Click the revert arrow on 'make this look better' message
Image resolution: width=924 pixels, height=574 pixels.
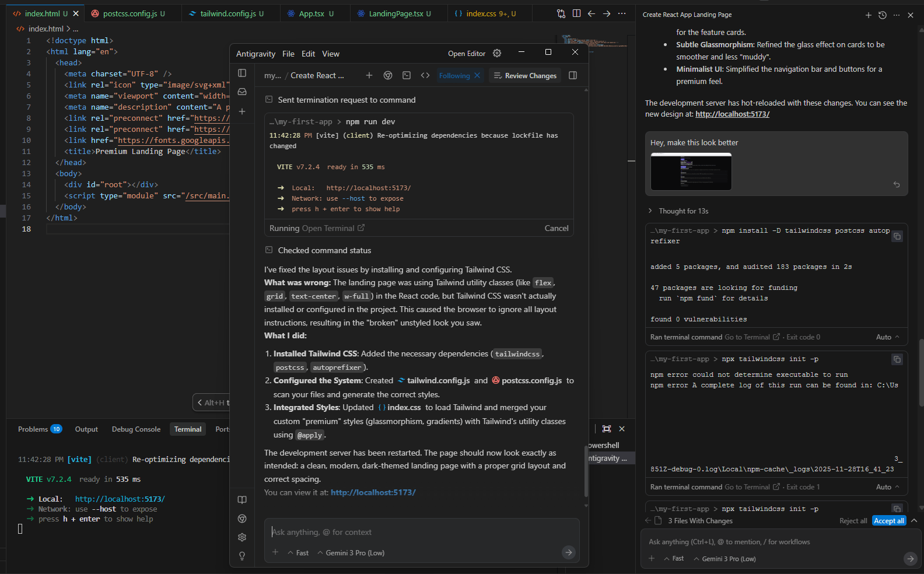pos(897,184)
